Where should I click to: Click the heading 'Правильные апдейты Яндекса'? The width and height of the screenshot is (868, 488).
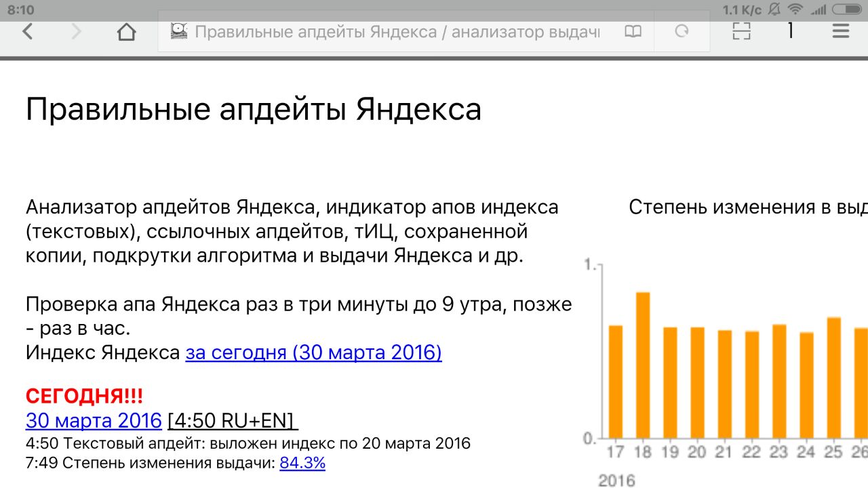tap(254, 109)
